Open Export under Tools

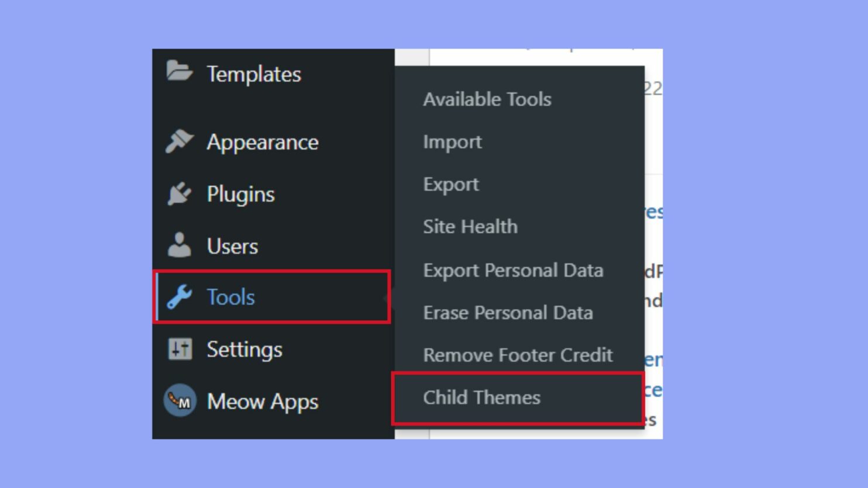pos(451,184)
